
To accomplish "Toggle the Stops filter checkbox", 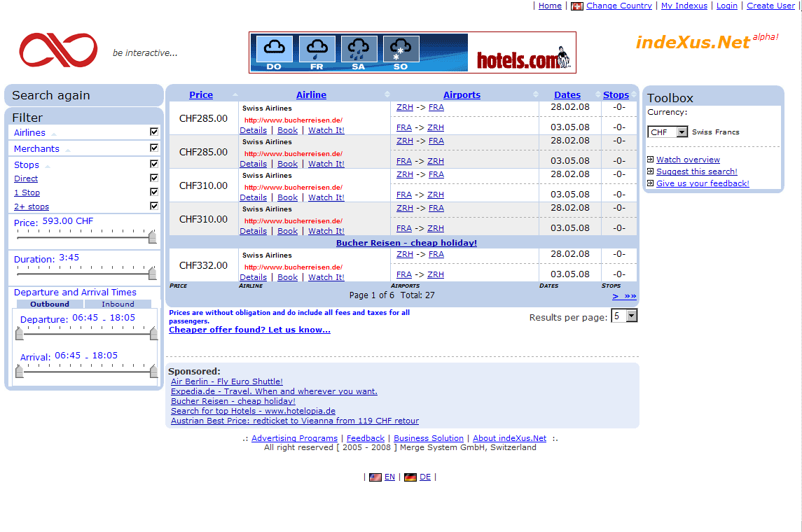I will point(154,164).
